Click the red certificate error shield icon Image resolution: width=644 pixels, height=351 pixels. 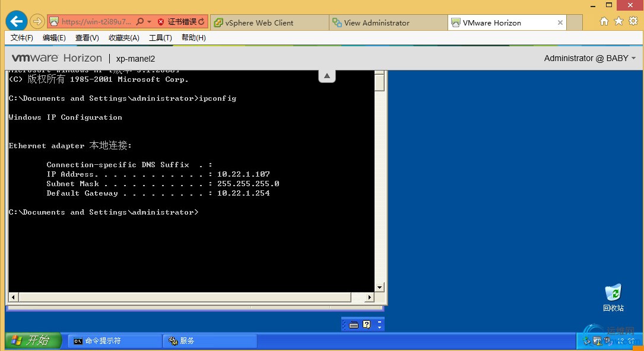161,22
